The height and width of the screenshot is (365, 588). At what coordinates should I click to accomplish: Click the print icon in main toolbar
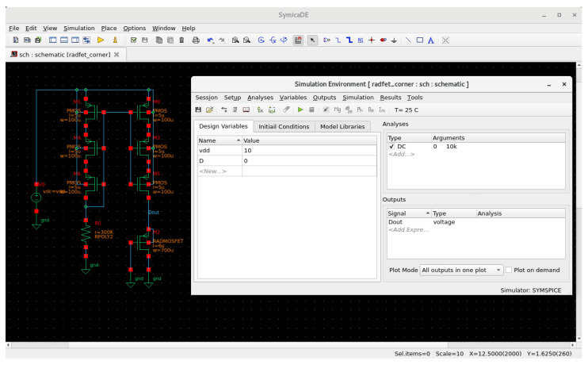pos(196,40)
